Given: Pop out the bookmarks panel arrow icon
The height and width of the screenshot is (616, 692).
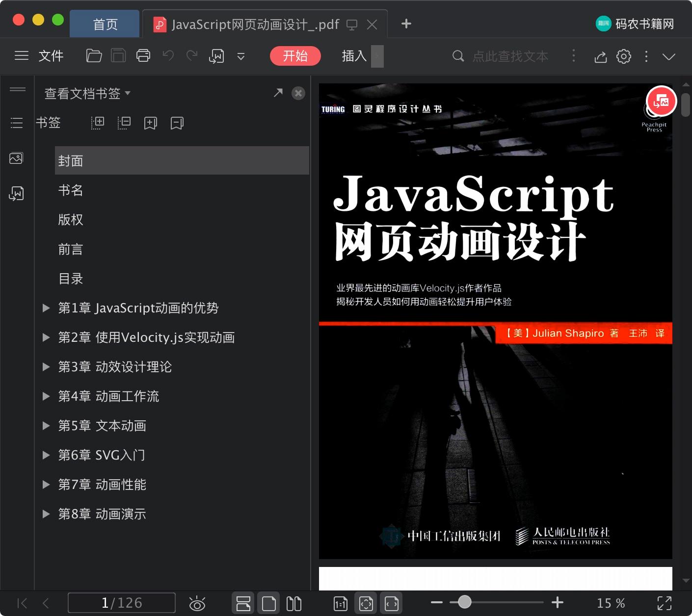Looking at the screenshot, I should [x=278, y=93].
